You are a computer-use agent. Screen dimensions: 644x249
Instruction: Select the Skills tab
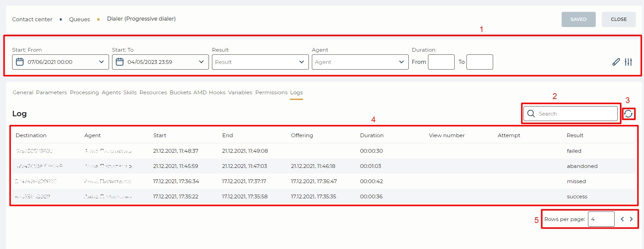[130, 92]
